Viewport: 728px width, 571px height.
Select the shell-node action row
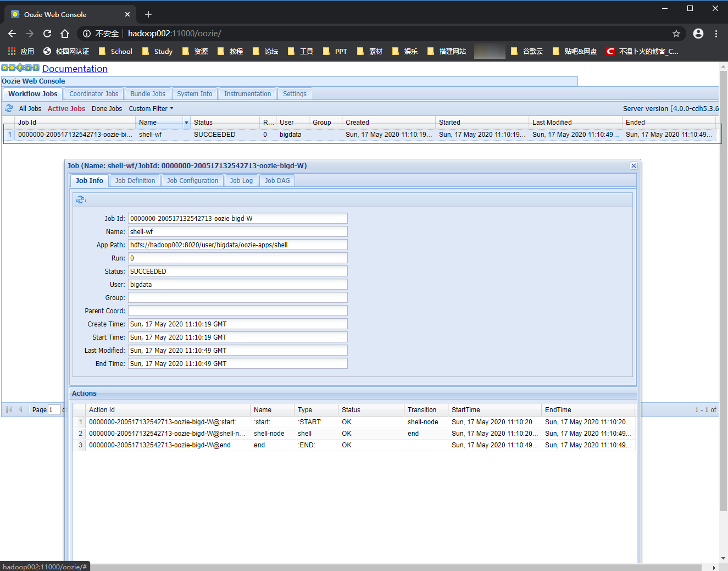[x=354, y=434]
